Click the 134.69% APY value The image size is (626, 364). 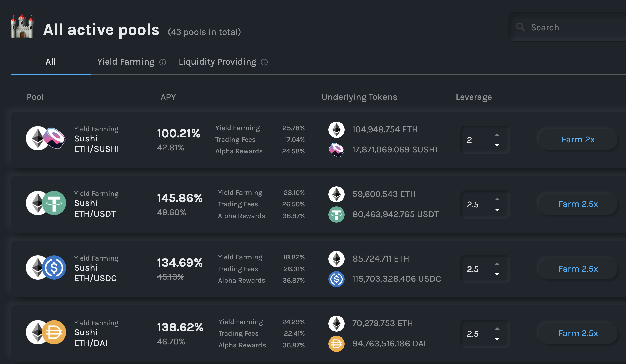point(180,263)
